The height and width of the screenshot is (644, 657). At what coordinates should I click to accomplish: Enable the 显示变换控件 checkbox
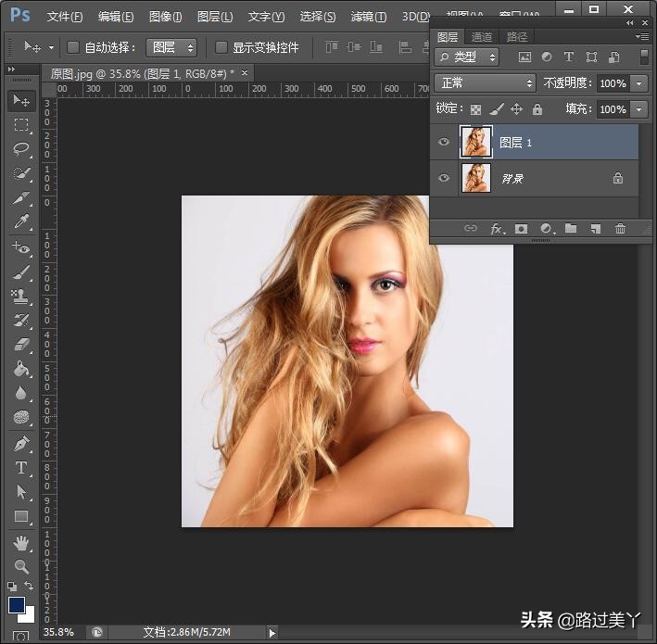221,47
